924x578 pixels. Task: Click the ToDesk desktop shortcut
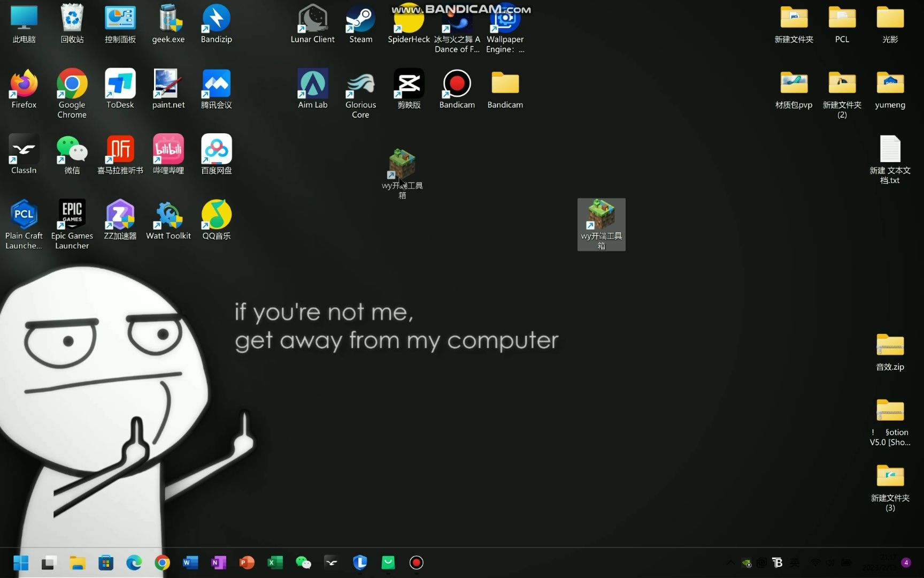(120, 89)
